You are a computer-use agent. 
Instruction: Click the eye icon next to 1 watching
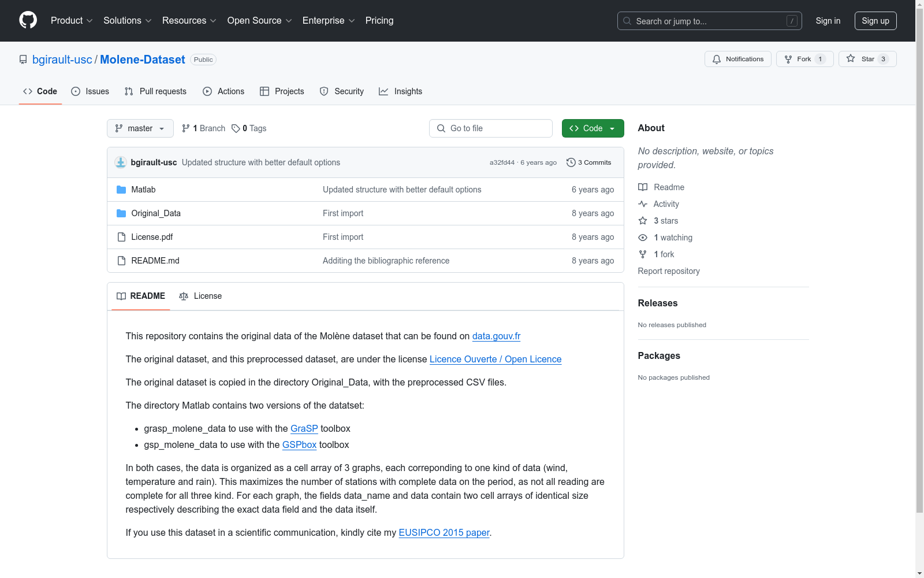pyautogui.click(x=643, y=238)
